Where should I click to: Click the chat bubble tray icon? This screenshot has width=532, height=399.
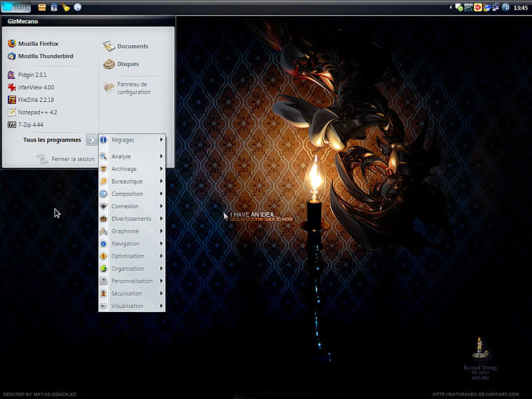(459, 7)
